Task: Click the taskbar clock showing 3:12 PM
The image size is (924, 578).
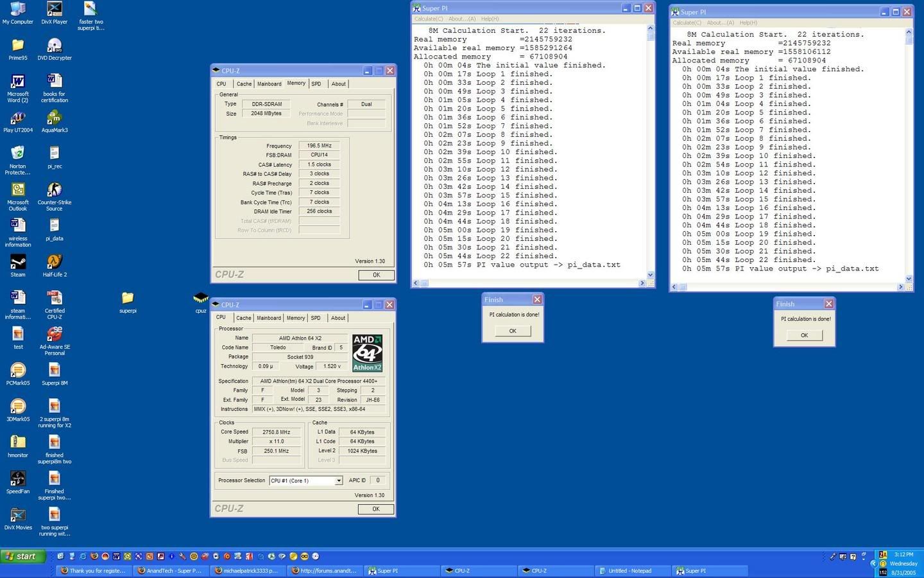Action: click(x=903, y=554)
